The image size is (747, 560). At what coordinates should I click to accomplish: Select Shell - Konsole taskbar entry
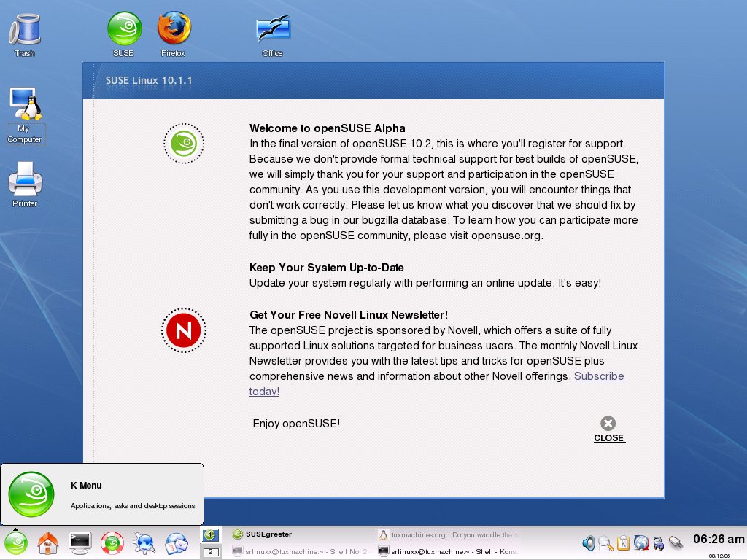448,551
